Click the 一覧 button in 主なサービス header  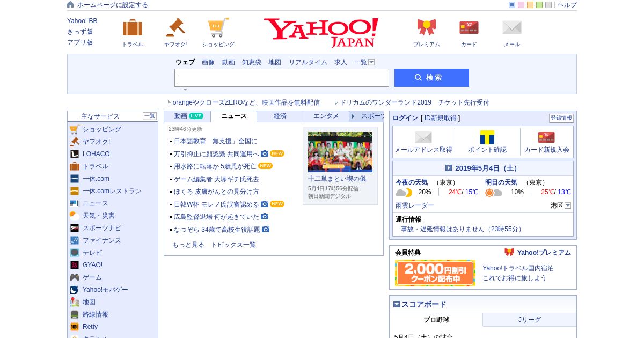pos(150,116)
